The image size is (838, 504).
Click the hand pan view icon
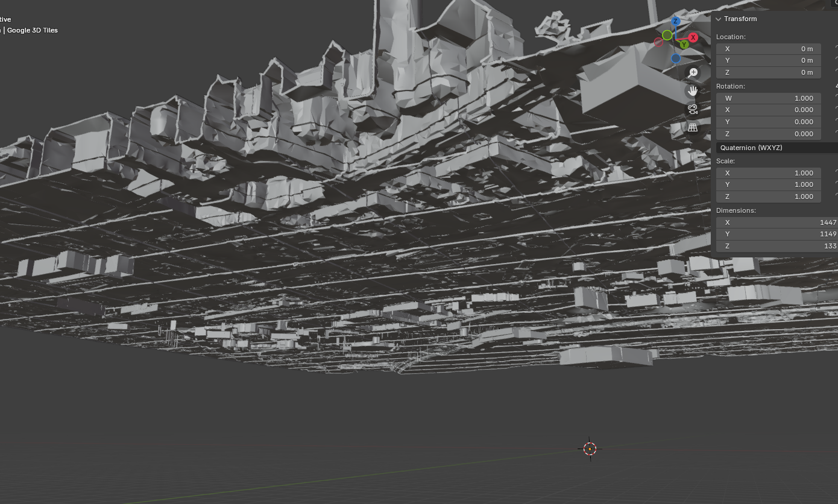coord(693,91)
